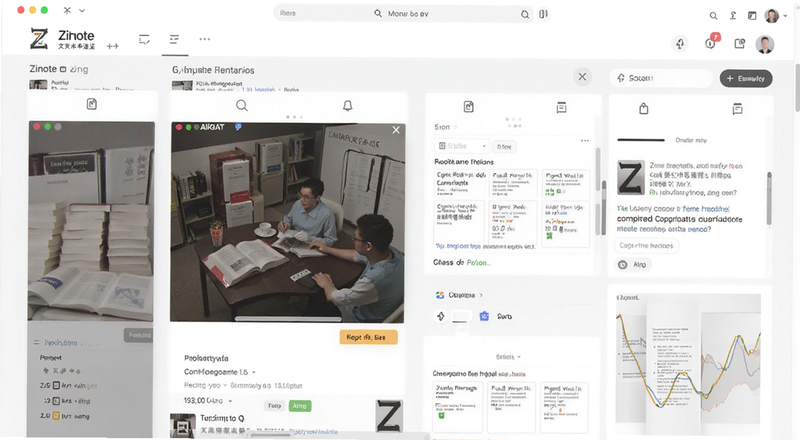800x440 pixels.
Task: Click the note-lines icon in fourth panel header
Action: click(737, 109)
